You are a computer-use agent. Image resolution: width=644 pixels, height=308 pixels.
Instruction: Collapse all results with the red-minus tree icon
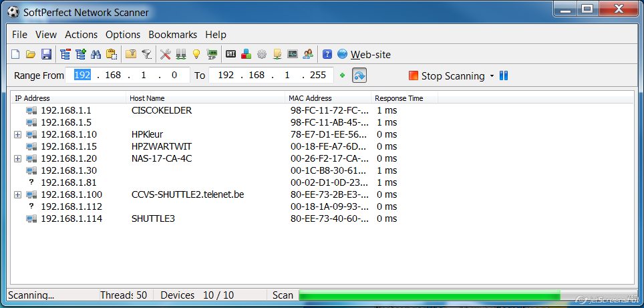pos(65,54)
